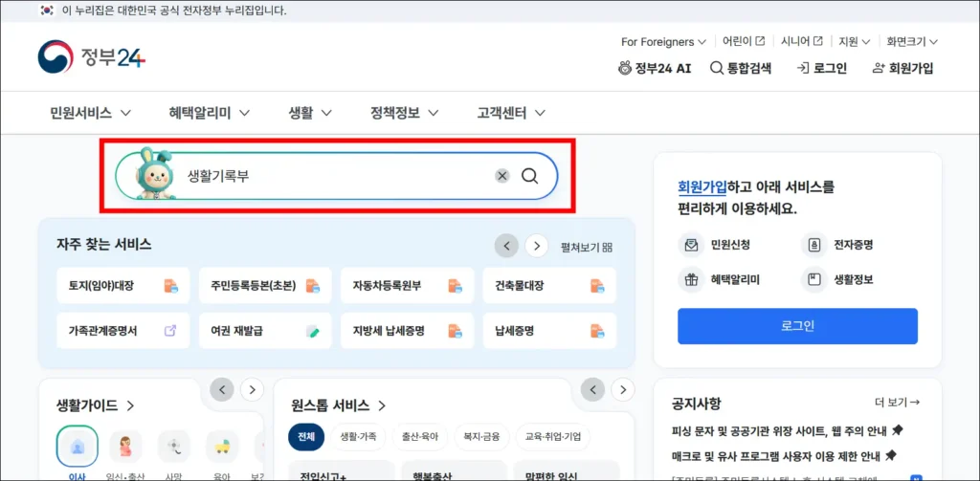Click the 전자증명 icon
This screenshot has height=481, width=980.
click(x=813, y=245)
